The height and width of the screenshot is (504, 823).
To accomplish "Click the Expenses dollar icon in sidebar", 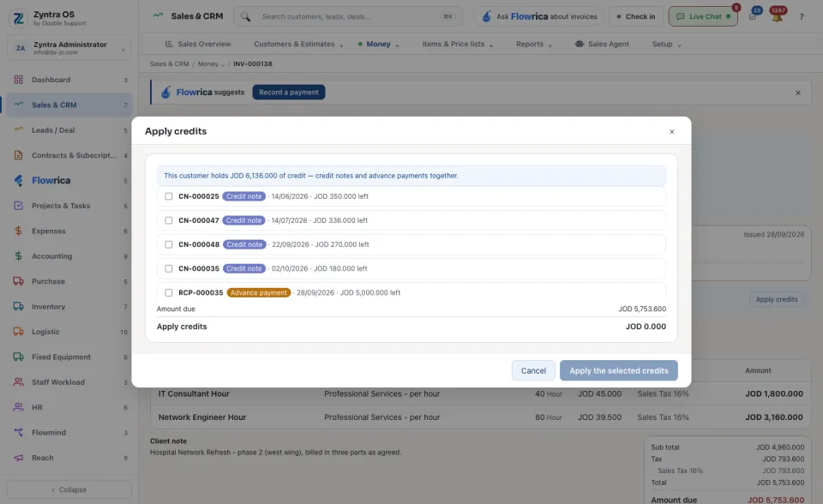I will click(x=18, y=231).
